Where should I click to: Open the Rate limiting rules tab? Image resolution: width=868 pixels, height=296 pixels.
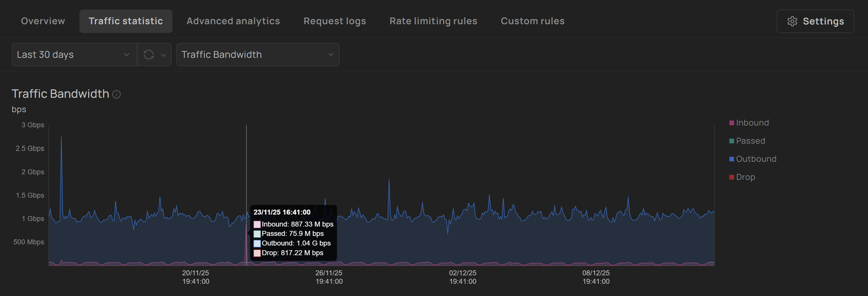point(433,21)
